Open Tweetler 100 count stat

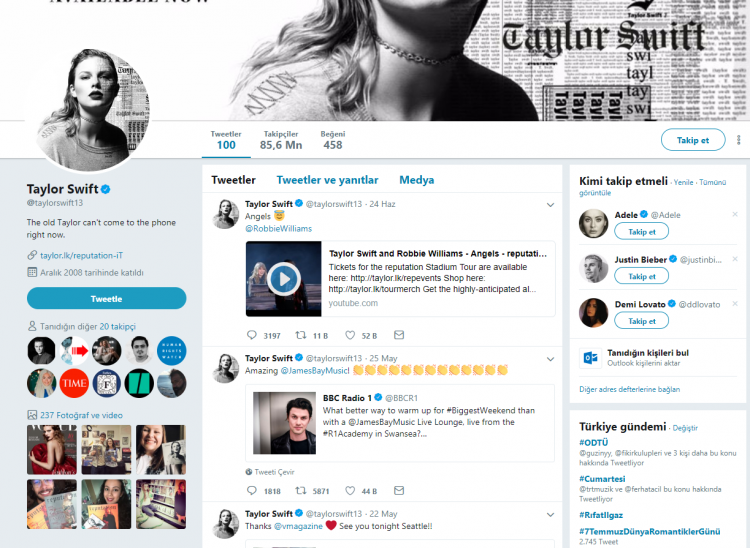pyautogui.click(x=226, y=141)
